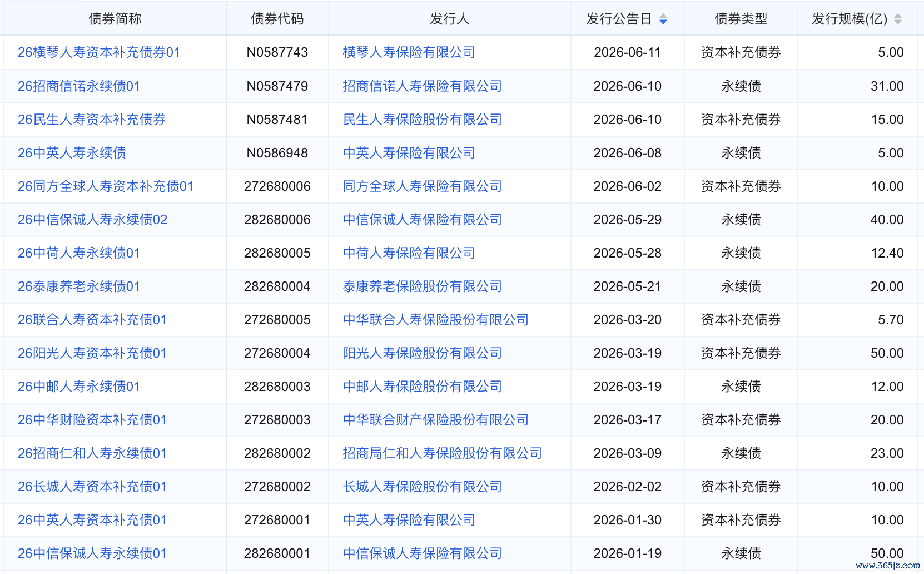
Task: Open bond 26同方全球人寿资本补充债01
Action: [x=106, y=186]
